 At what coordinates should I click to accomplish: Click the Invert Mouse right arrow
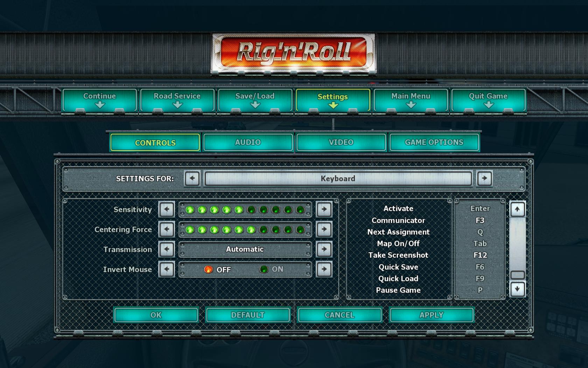pos(324,270)
